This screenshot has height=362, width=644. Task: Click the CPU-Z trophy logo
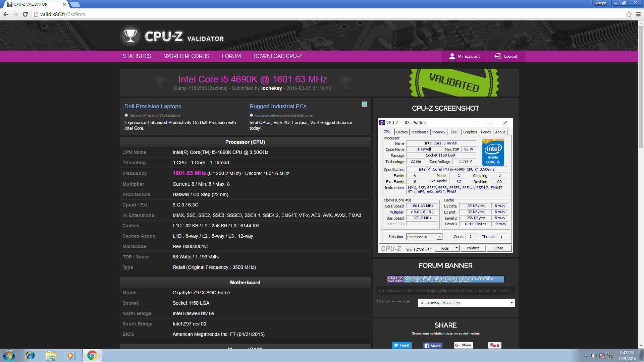130,36
